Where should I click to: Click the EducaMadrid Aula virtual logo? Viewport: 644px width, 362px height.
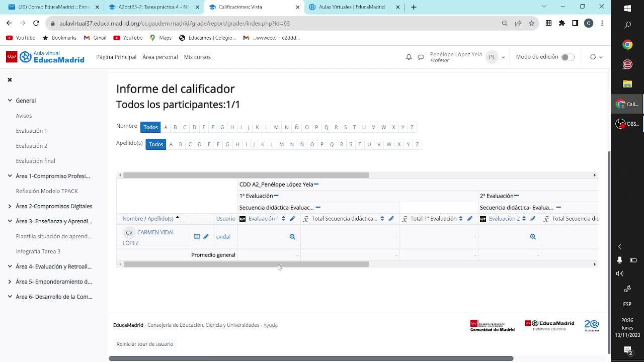[x=45, y=57]
